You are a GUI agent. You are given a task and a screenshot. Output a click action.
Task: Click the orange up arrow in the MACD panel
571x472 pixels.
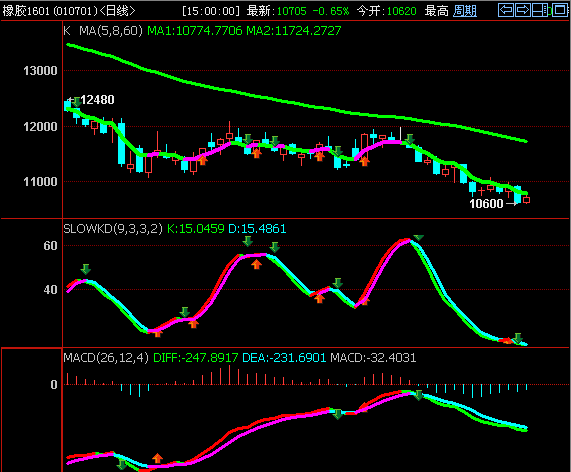pos(157,458)
